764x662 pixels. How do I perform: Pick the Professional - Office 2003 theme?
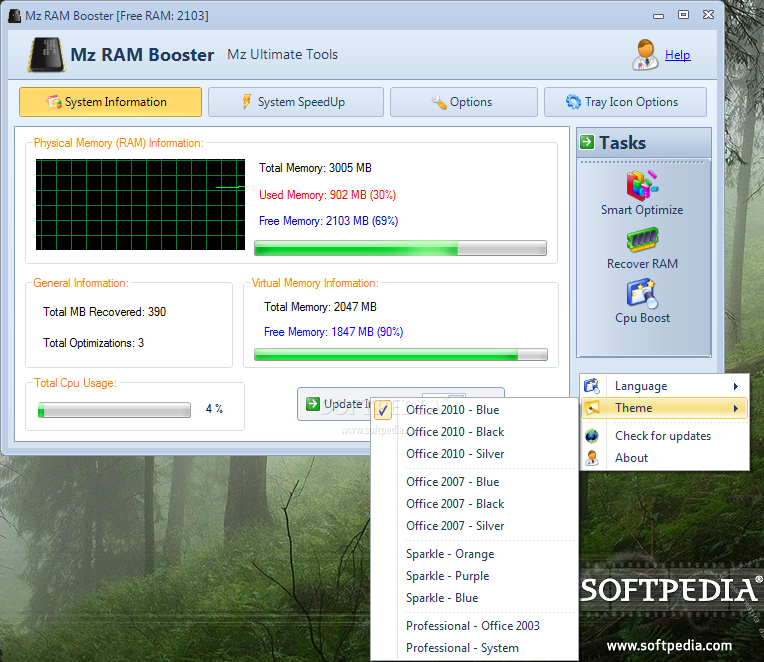tap(474, 625)
